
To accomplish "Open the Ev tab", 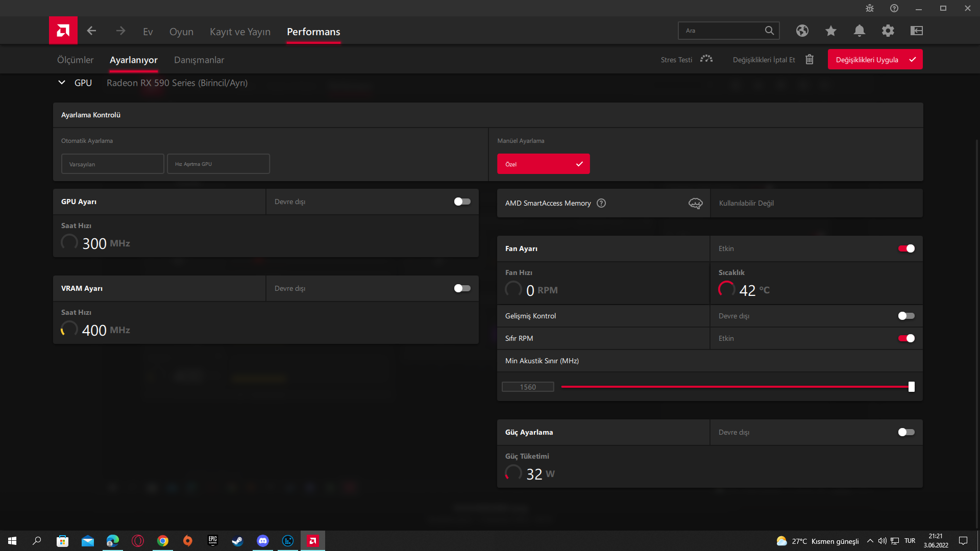I will click(148, 32).
